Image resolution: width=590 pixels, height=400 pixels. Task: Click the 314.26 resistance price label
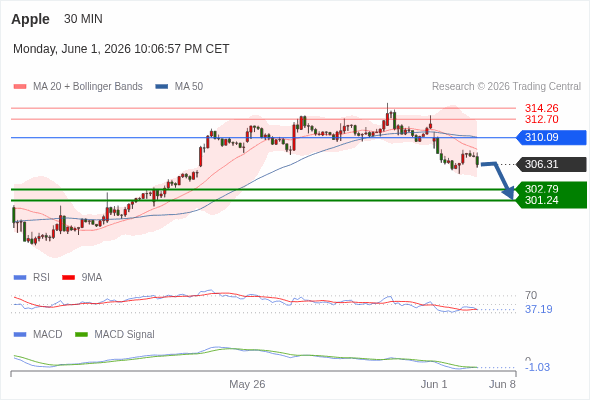(x=542, y=108)
